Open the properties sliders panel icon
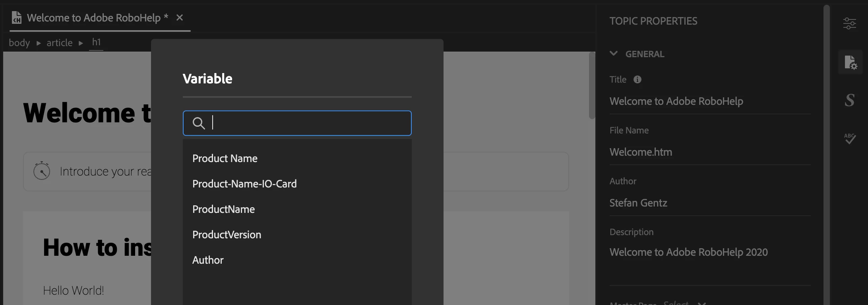Screen dimensions: 868x305 pyautogui.click(x=850, y=23)
